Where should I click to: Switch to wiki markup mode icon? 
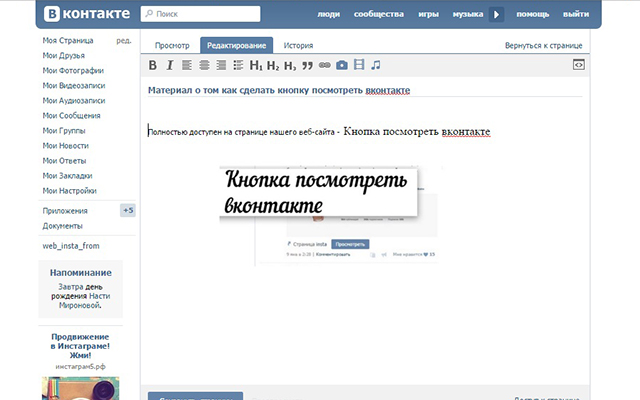pos(579,64)
